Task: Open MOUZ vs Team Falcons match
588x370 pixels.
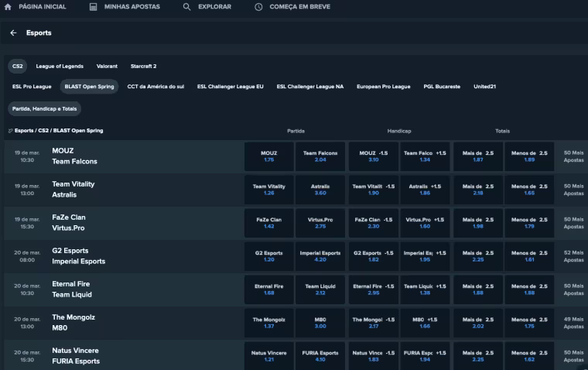Action: pyautogui.click(x=74, y=156)
